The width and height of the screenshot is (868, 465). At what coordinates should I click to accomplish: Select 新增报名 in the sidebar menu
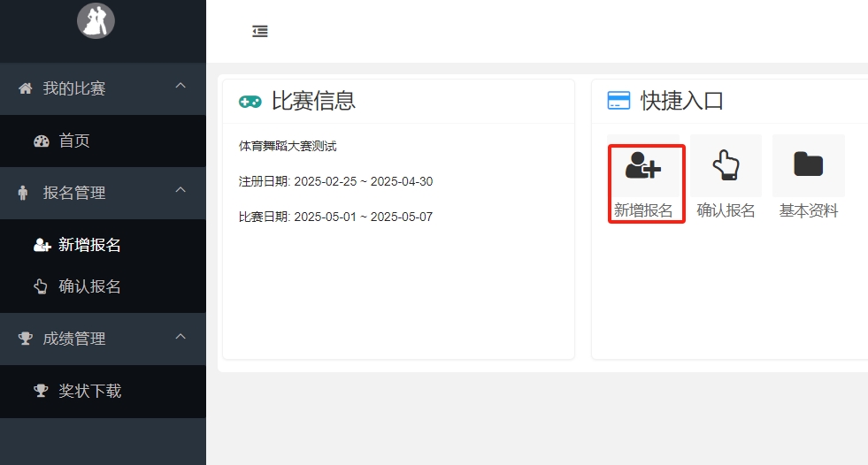pos(89,245)
